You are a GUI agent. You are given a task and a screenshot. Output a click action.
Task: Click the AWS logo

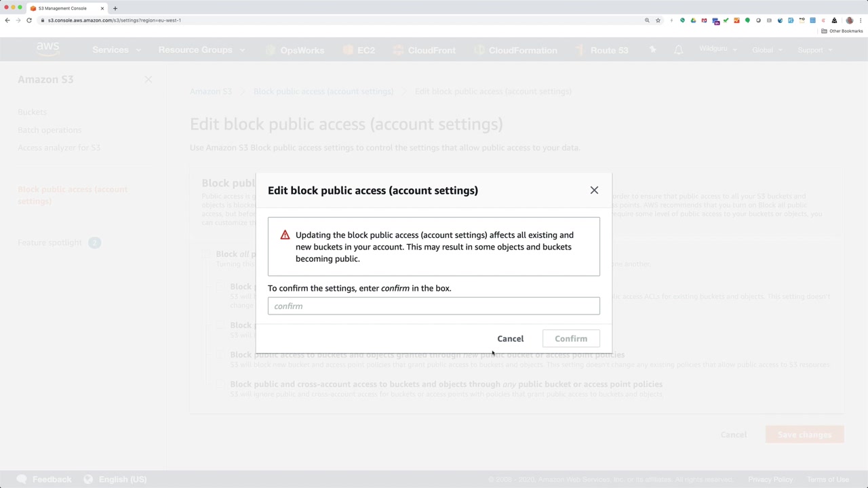pyautogui.click(x=48, y=49)
